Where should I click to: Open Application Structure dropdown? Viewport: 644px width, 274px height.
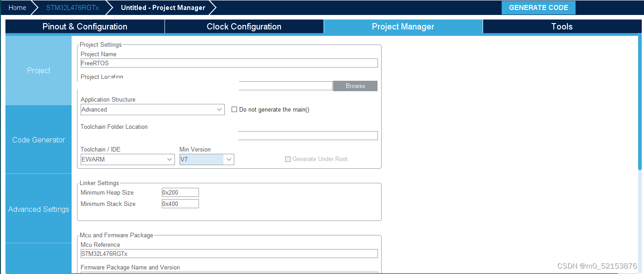[x=153, y=109]
